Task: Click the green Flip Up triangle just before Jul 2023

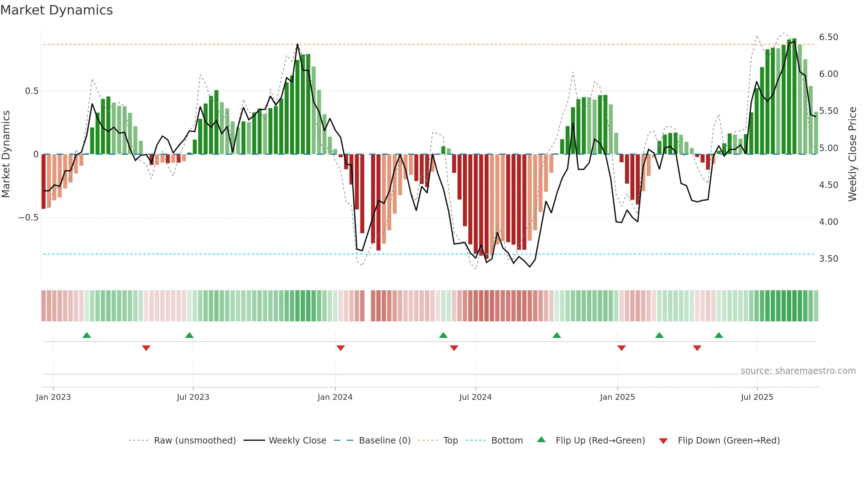Action: coord(190,335)
